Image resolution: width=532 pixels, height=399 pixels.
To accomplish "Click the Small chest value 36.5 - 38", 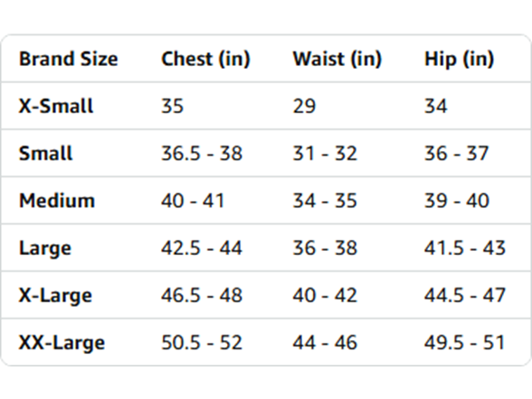I will click(x=202, y=153).
